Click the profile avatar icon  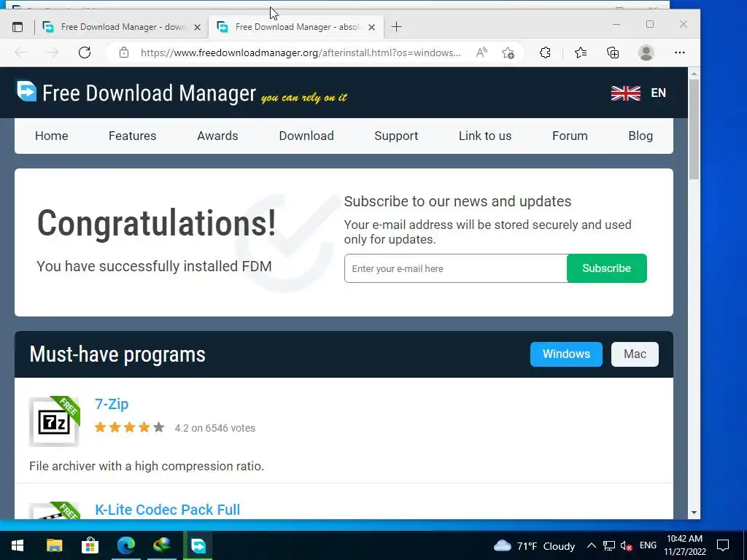pyautogui.click(x=646, y=52)
